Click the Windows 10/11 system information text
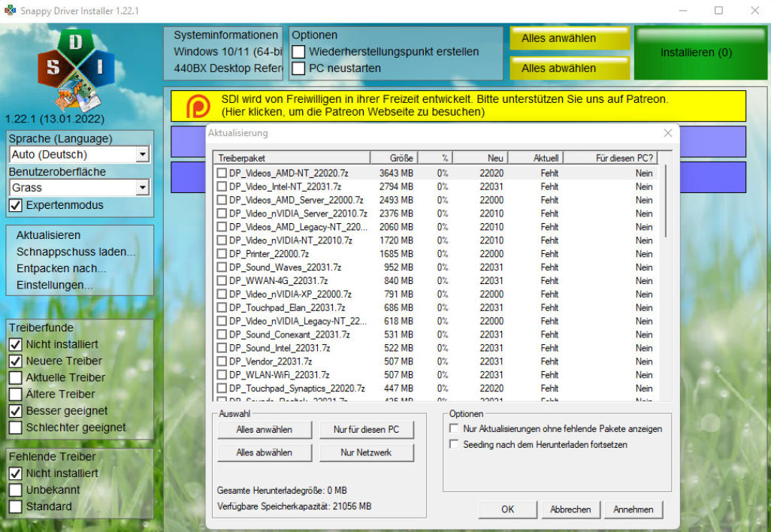The image size is (771, 532). pos(228,52)
